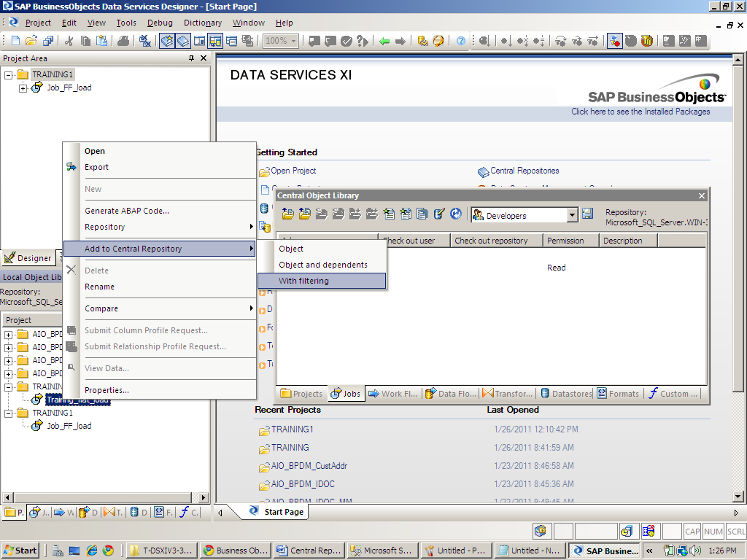The width and height of the screenshot is (747, 560).
Task: Expand Job_FF_load in the Project Area
Action: 23,88
